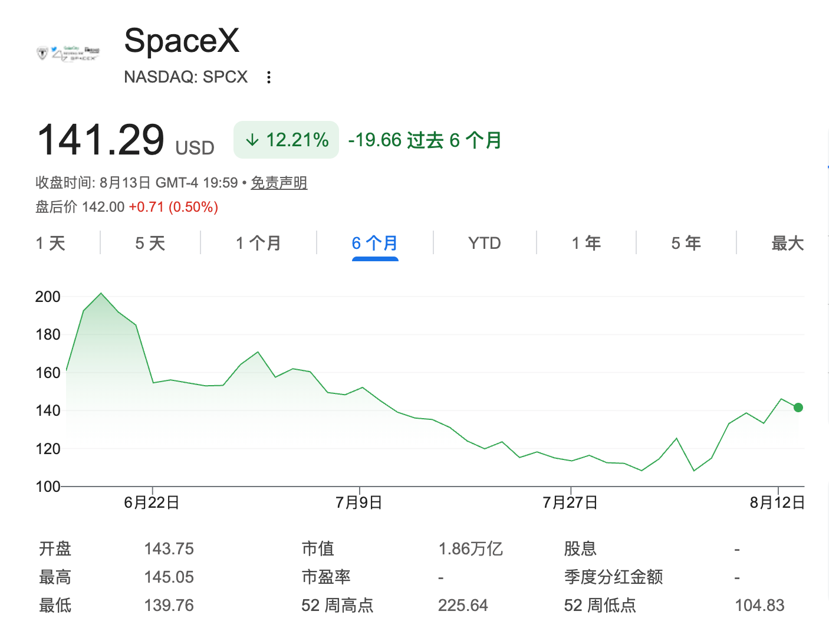Click the chart peak near 200
This screenshot has height=644, width=829.
pyautogui.click(x=101, y=294)
